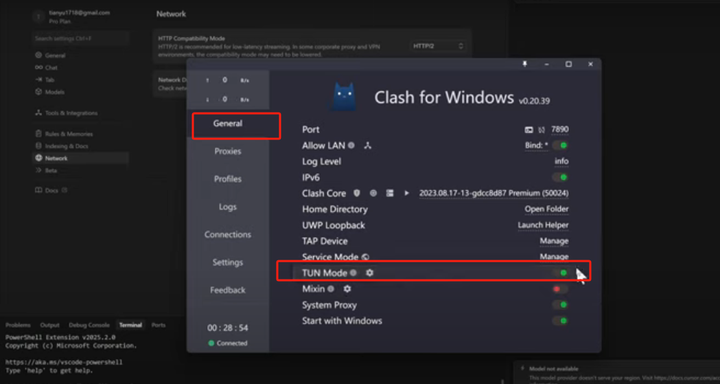Click the globe icon beside Clash Core
The width and height of the screenshot is (720, 384).
coord(373,193)
